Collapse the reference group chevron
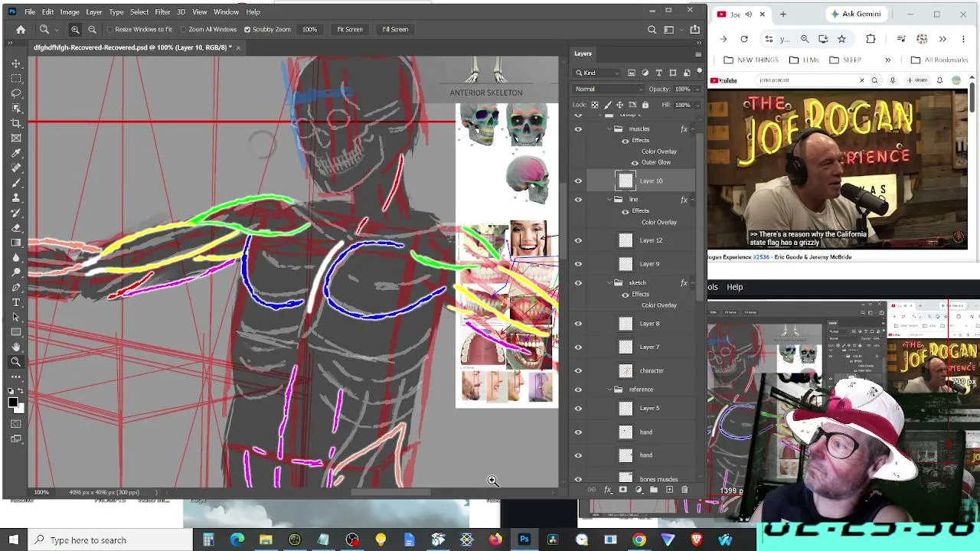 [609, 389]
